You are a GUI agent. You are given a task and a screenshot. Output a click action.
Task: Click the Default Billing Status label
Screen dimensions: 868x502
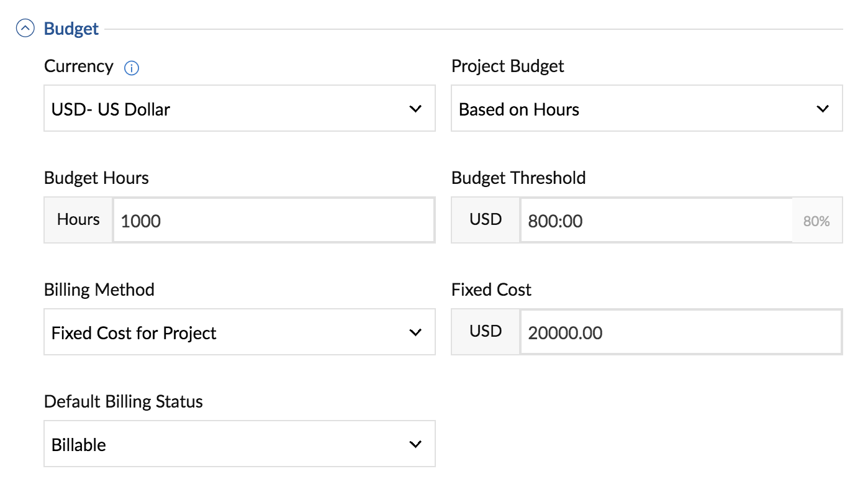[x=124, y=401]
